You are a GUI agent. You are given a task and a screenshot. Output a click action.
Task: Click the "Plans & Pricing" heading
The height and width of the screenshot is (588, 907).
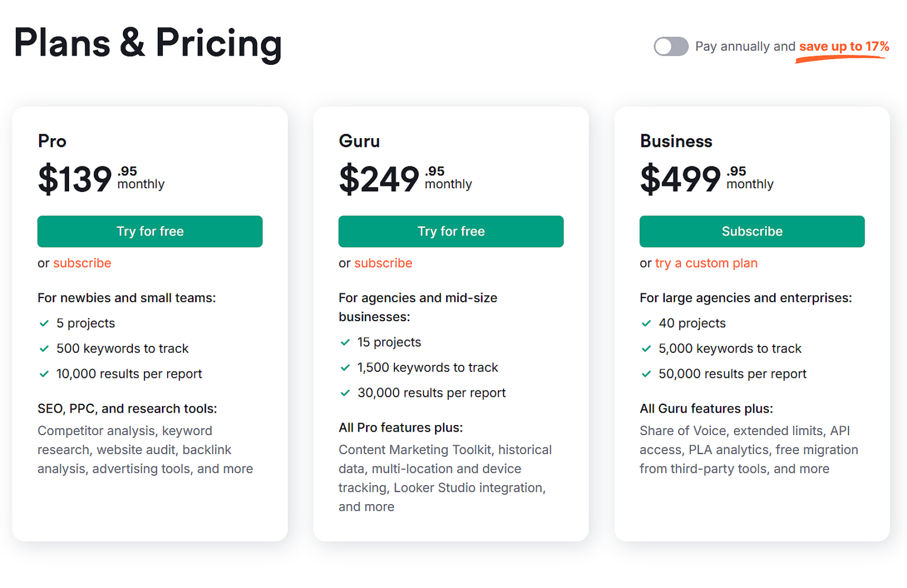click(147, 44)
